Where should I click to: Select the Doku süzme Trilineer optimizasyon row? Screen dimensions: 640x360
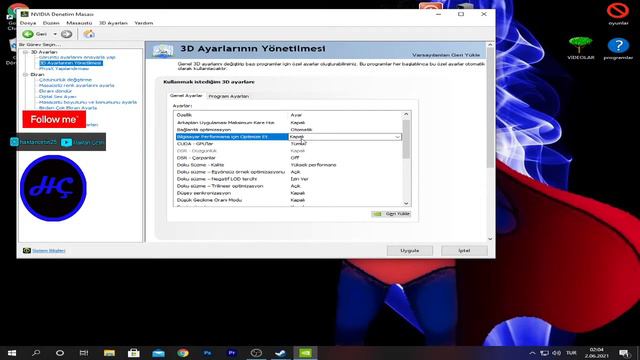point(288,186)
